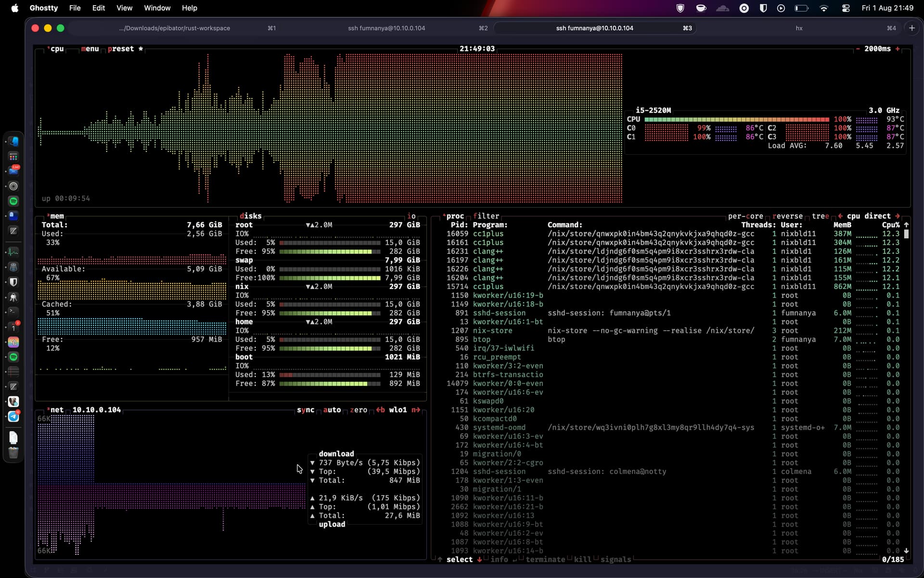Toggle the cpu box in btop
Screen dimensions: 924x578
click(x=56, y=49)
